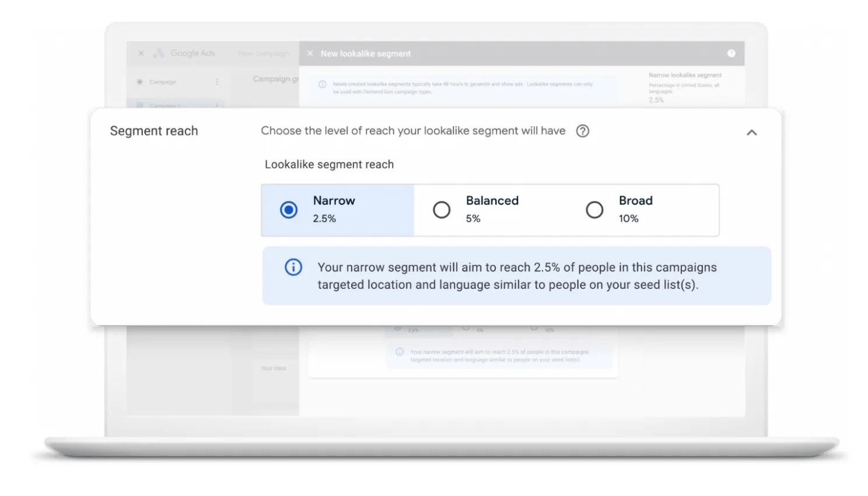Click the "Your data" section label
868x496 pixels.
[274, 368]
